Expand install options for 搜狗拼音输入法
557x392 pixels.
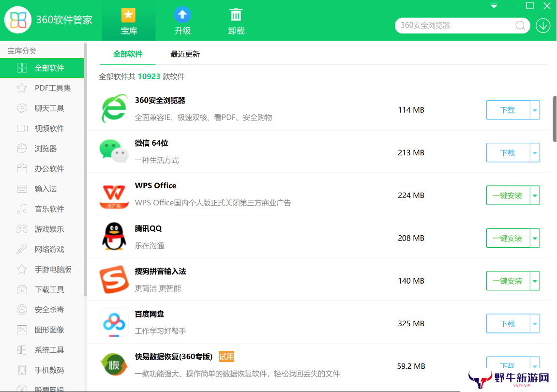535,281
